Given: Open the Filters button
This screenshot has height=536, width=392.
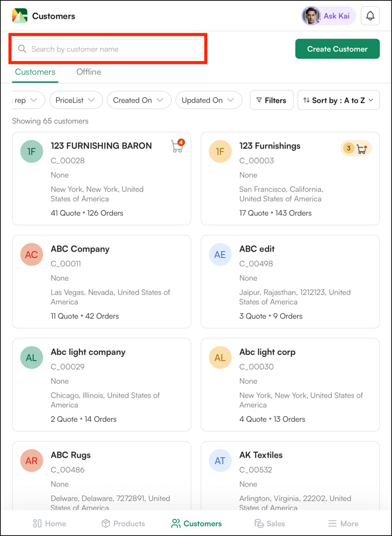Looking at the screenshot, I should coord(271,100).
